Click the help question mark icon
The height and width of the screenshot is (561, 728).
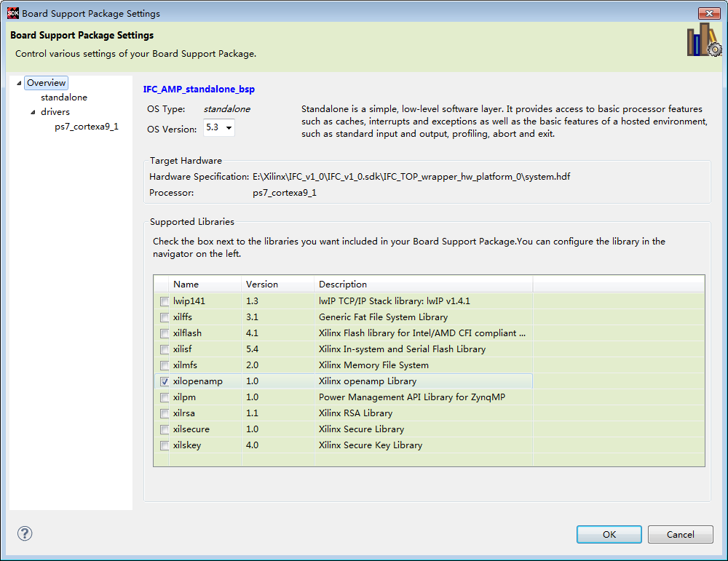click(x=25, y=533)
